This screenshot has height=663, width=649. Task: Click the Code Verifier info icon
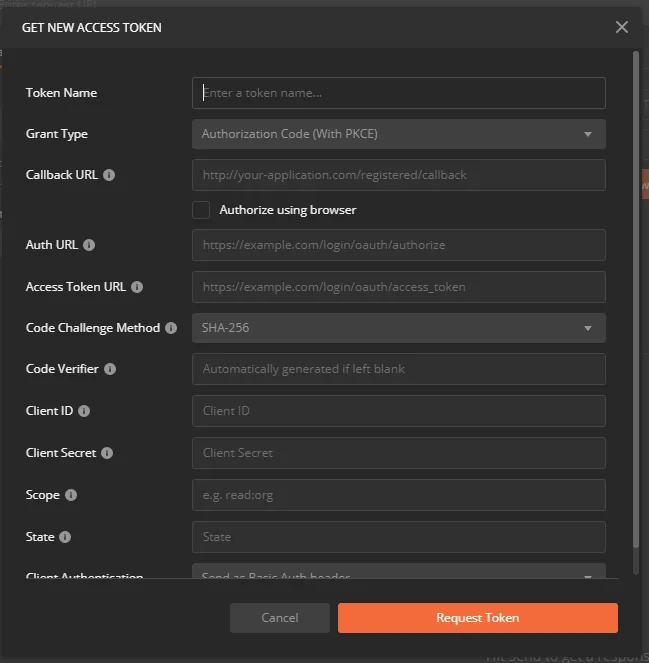[110, 369]
